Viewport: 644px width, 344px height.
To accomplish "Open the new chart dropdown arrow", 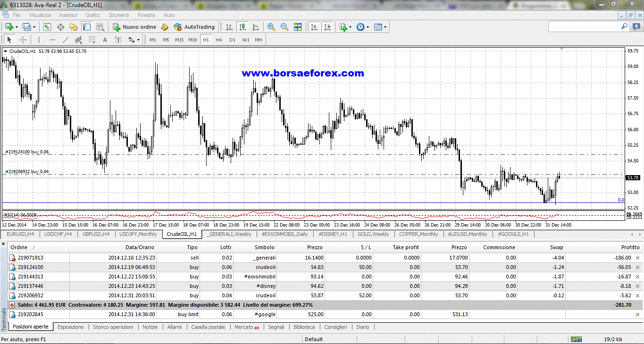I will (x=17, y=27).
